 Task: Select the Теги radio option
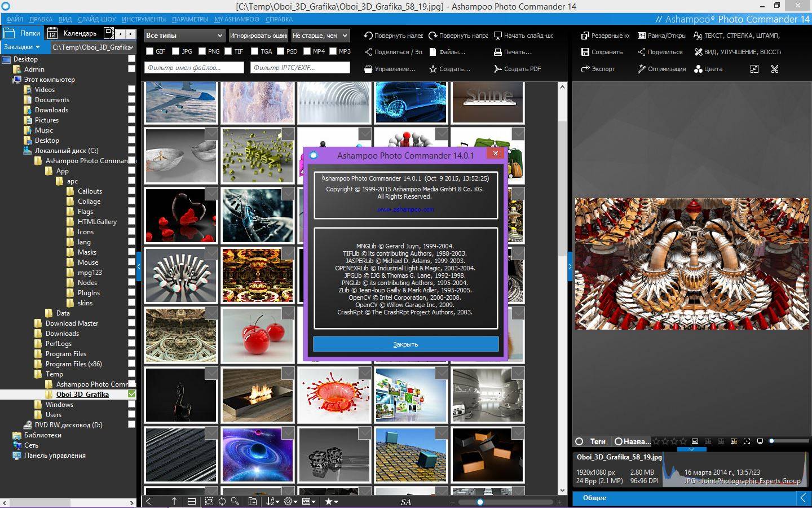579,441
